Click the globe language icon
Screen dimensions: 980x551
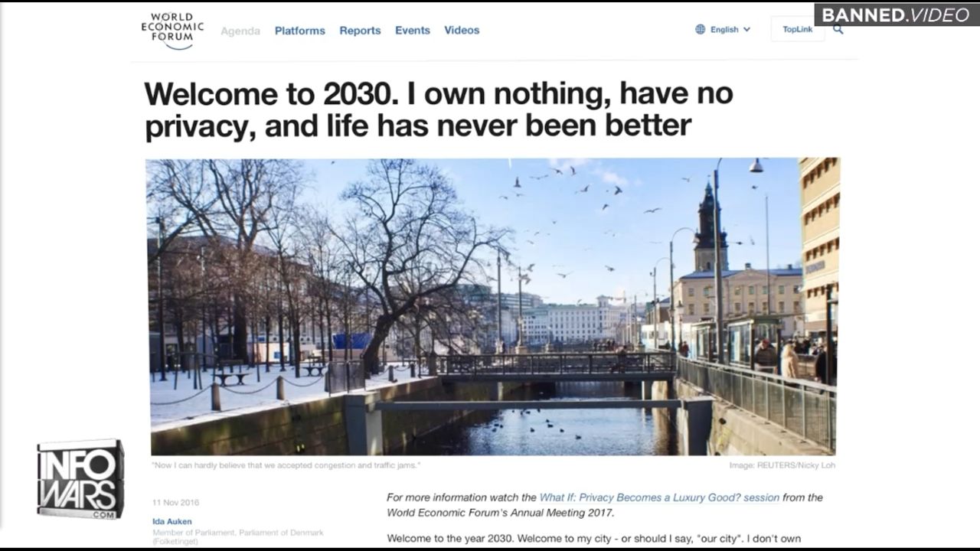[x=700, y=30]
